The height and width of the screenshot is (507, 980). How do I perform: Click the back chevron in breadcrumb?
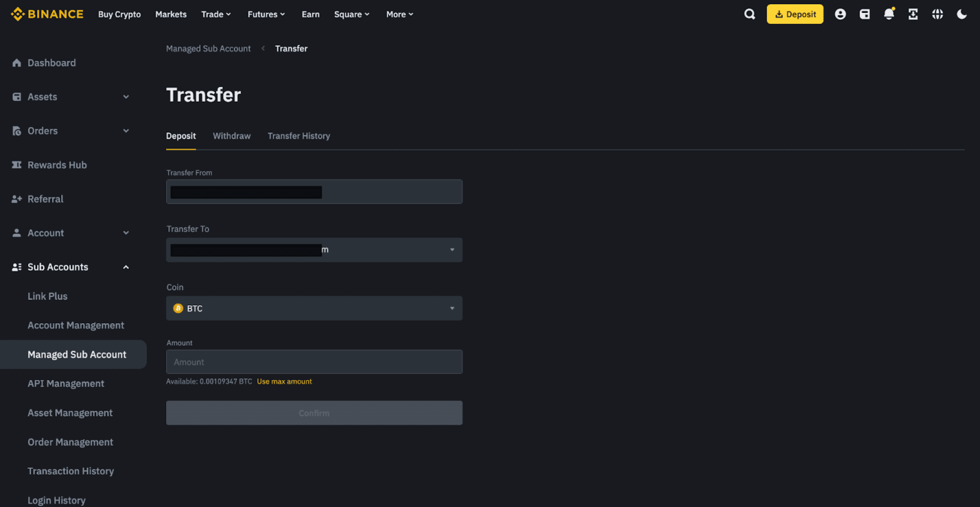pyautogui.click(x=263, y=48)
